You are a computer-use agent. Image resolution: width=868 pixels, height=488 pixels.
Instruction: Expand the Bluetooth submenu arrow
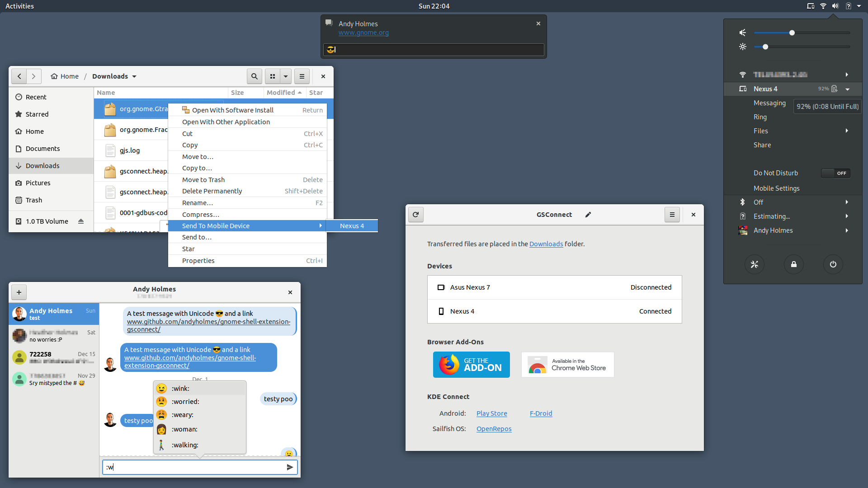pyautogui.click(x=847, y=202)
